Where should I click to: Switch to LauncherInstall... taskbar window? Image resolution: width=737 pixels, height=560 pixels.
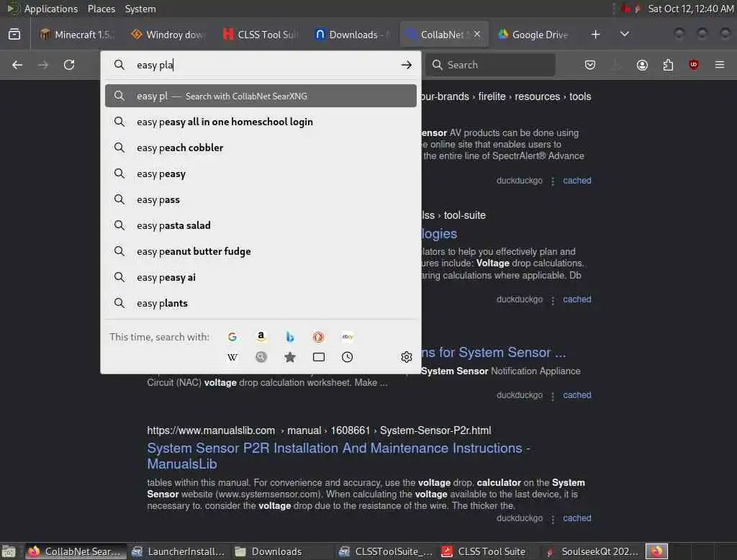tap(178, 551)
